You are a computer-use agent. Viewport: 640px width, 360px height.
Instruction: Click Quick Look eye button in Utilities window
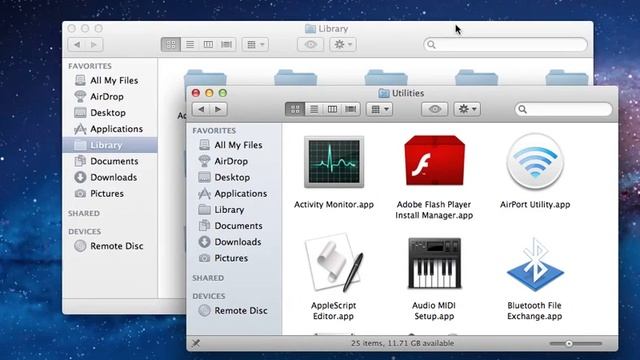click(x=435, y=109)
